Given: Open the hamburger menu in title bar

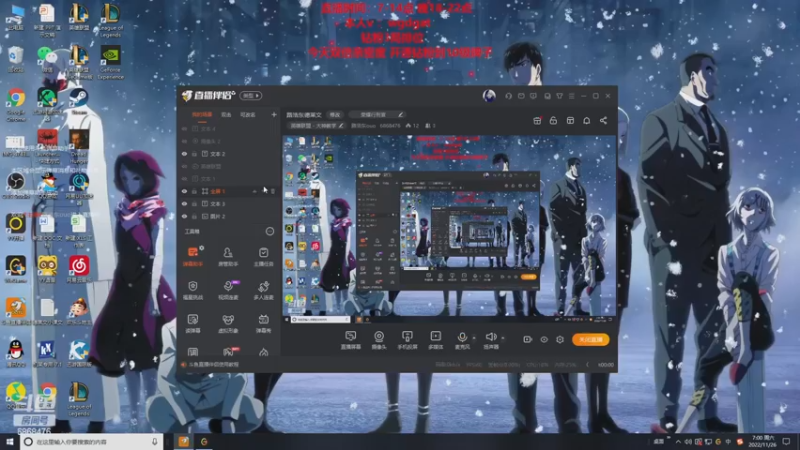Looking at the screenshot, I should [571, 96].
